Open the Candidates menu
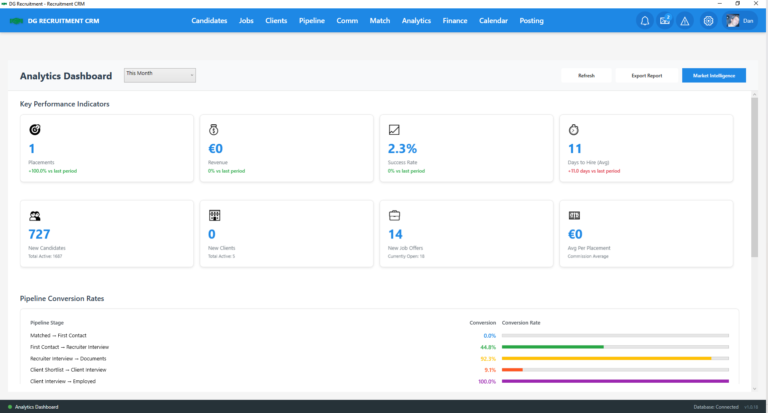The image size is (768, 413). pyautogui.click(x=209, y=20)
